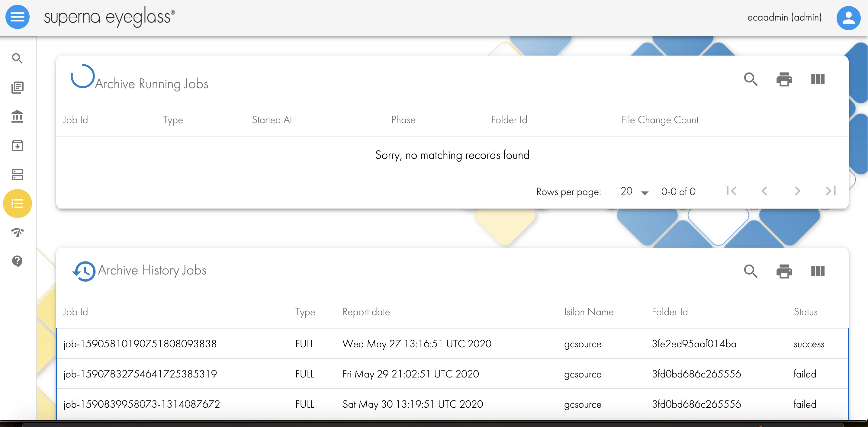The image size is (868, 427).
Task: Open the hamburger navigation menu
Action: (x=17, y=17)
